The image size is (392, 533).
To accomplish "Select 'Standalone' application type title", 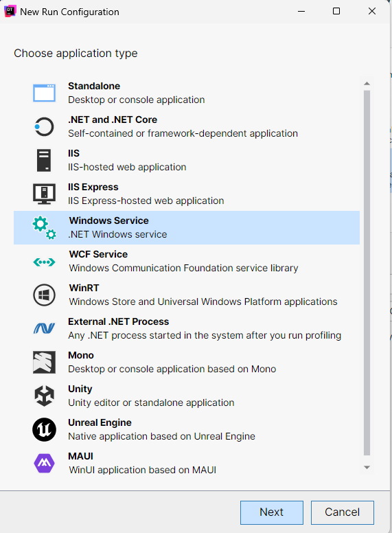I will click(x=94, y=86).
